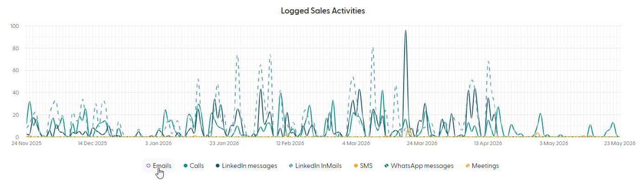Toggle Meetings series in legend
Viewport: 644px width, 180px height.
point(482,166)
